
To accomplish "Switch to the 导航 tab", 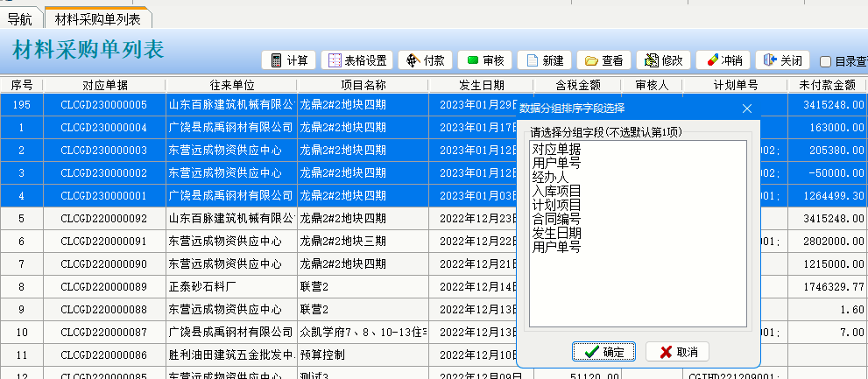I will point(18,18).
